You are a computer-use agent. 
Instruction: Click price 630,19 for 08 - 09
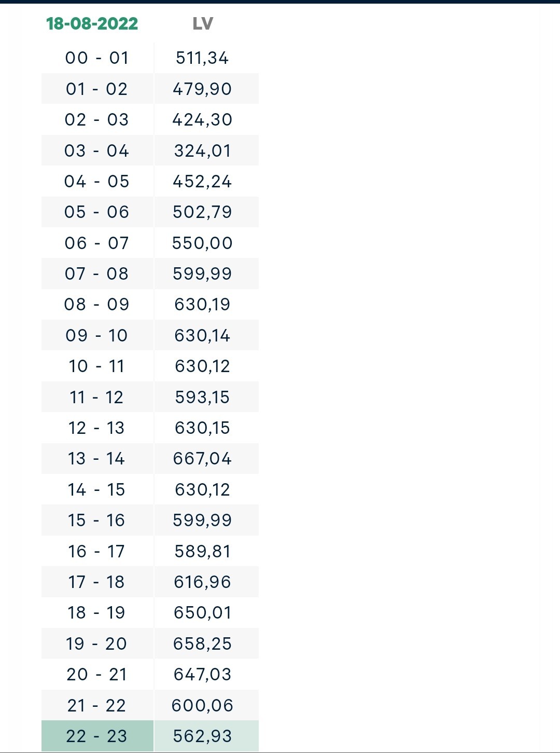202,304
